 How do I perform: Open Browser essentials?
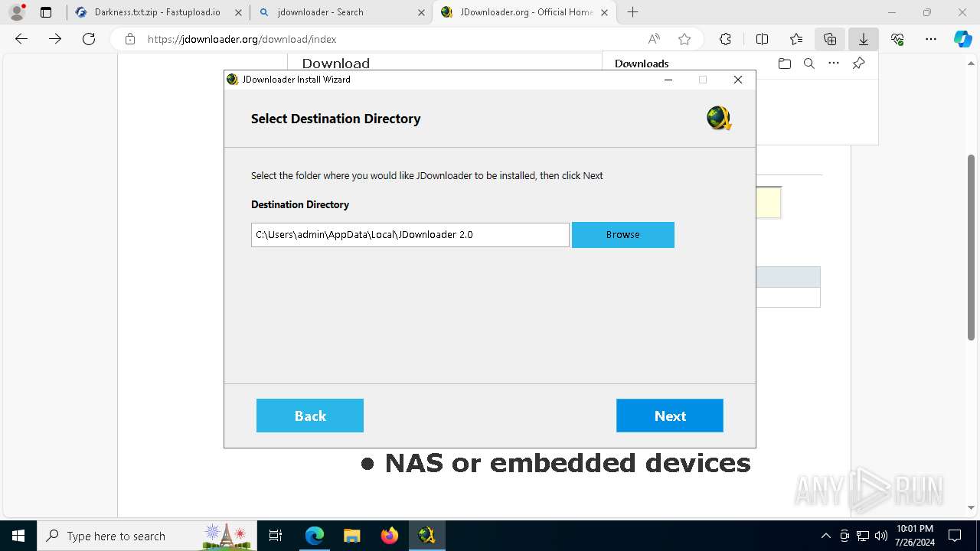click(x=897, y=39)
